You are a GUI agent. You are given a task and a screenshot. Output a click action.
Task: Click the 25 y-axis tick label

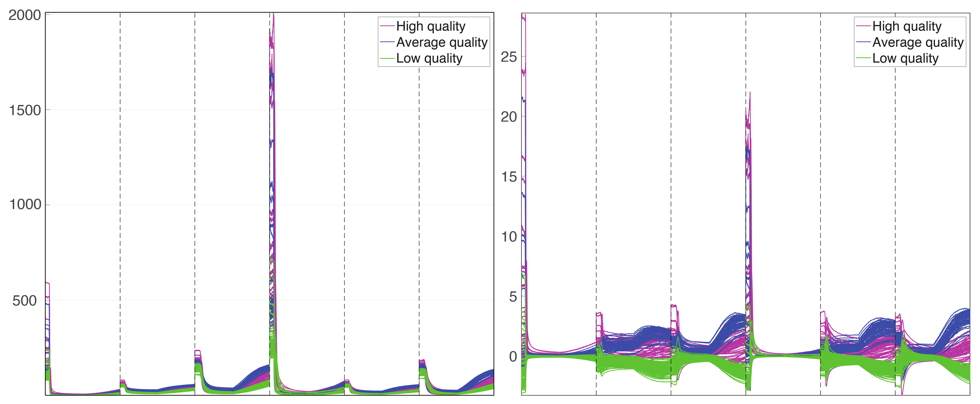[x=509, y=57]
